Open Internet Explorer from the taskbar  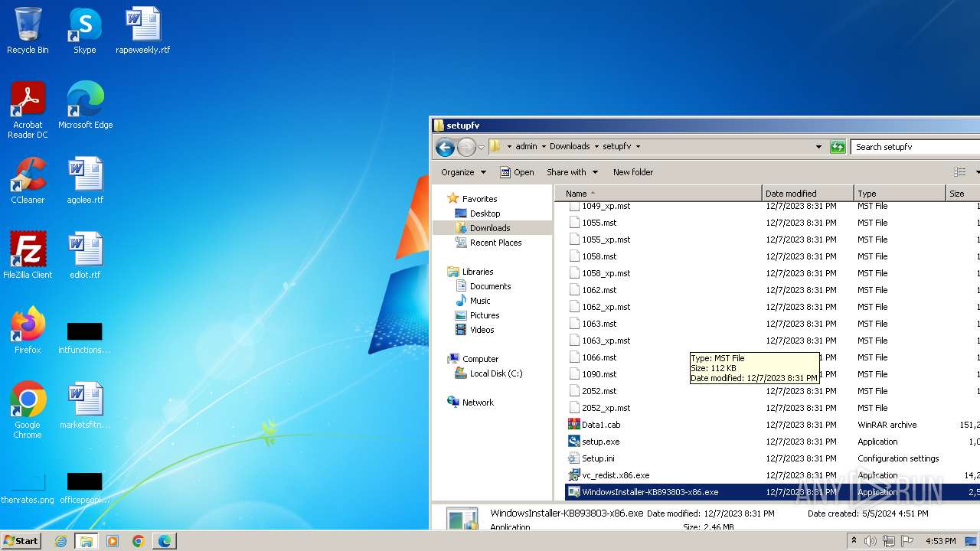pos(60,541)
